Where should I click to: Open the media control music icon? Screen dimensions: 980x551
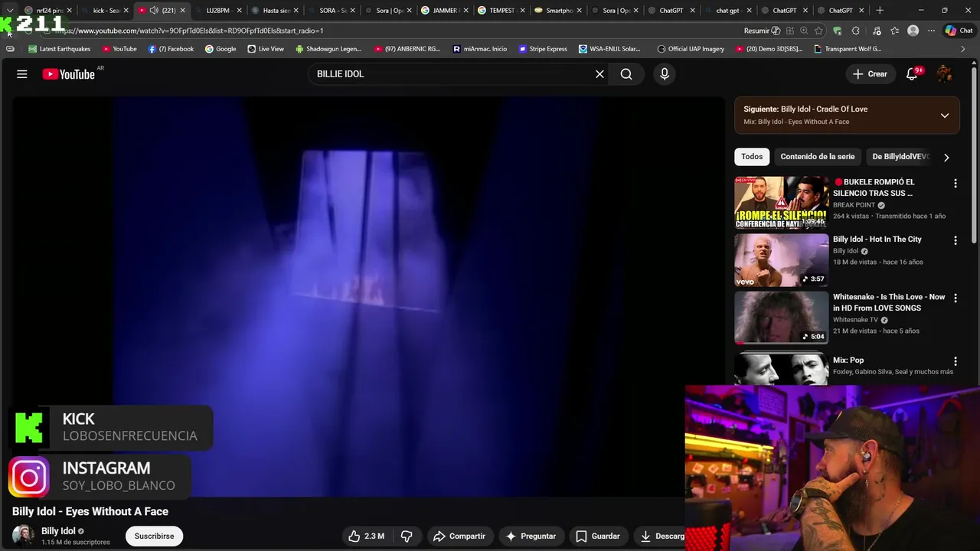877,31
